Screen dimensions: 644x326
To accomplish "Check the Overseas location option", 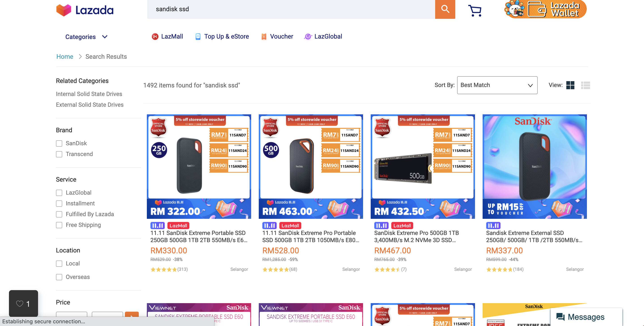I will click(59, 277).
